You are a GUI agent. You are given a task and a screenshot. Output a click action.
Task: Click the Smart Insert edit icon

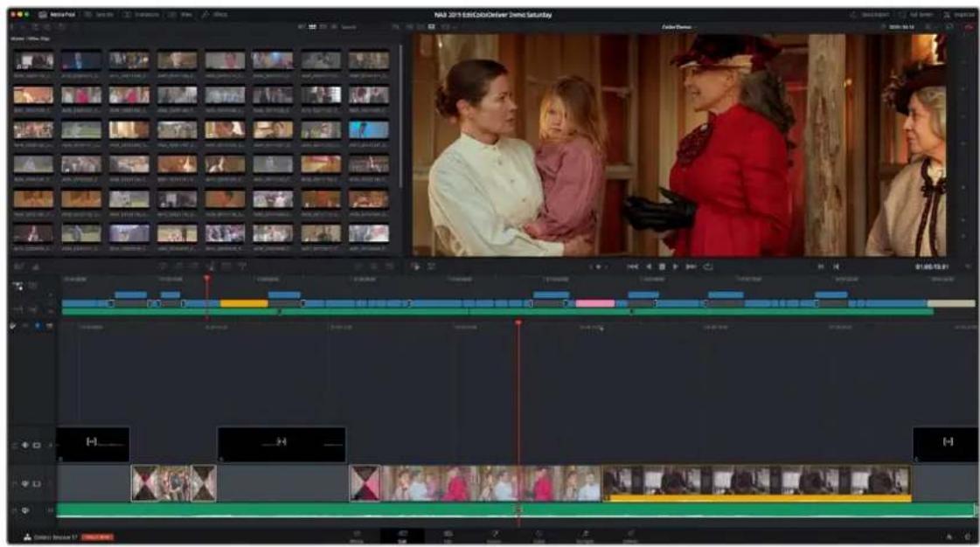coord(163,266)
